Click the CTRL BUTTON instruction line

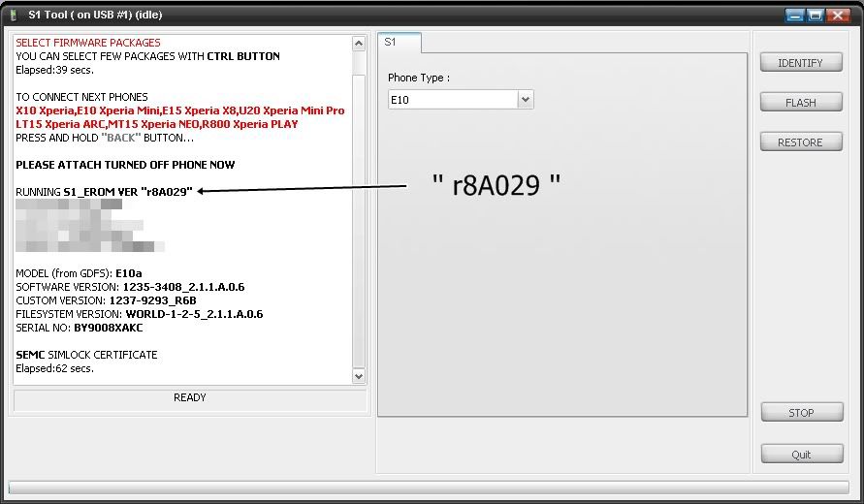click(x=147, y=56)
